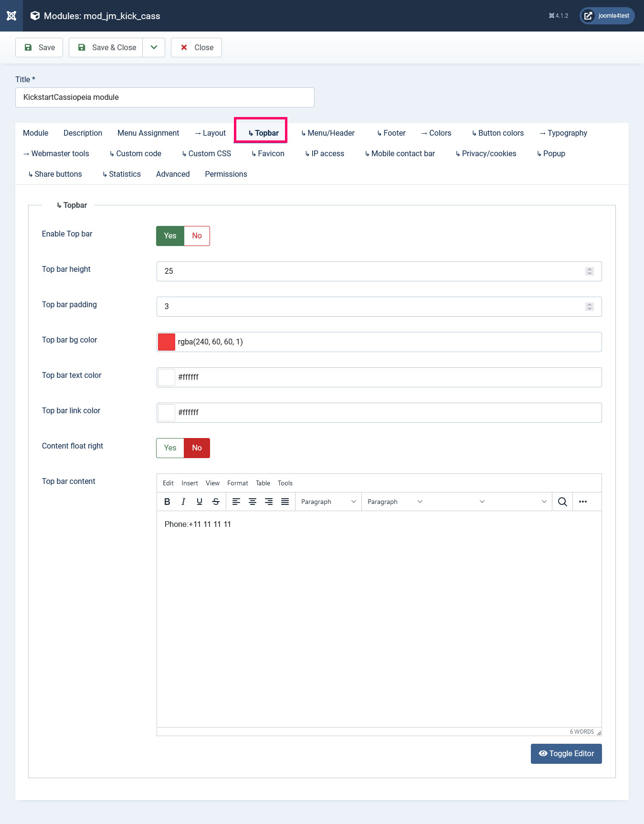Open Mobile contact bar tab
The image size is (644, 824).
400,154
